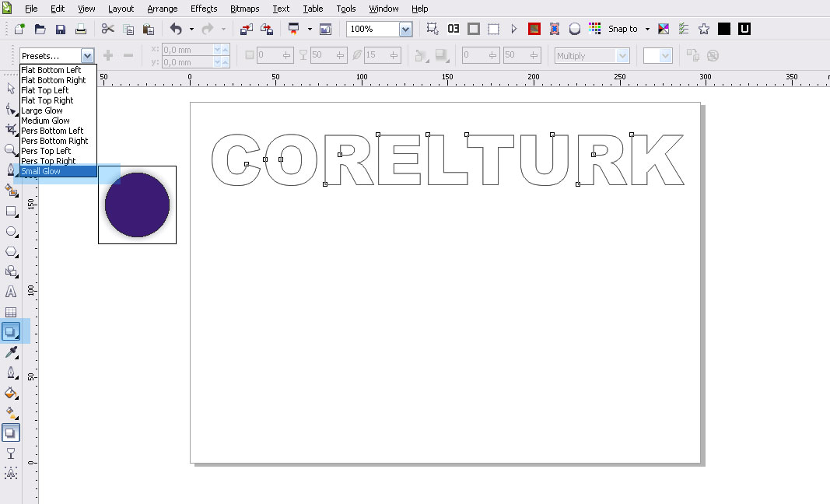Image resolution: width=830 pixels, height=504 pixels.
Task: Select the Eyedropper tool
Action: [x=11, y=352]
